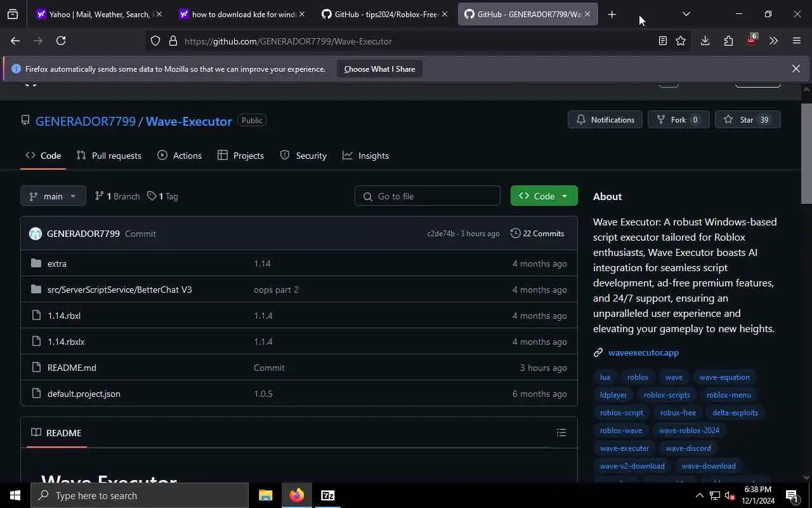Switch to the Yahoo Mail tab
The image size is (812, 508).
click(x=99, y=14)
